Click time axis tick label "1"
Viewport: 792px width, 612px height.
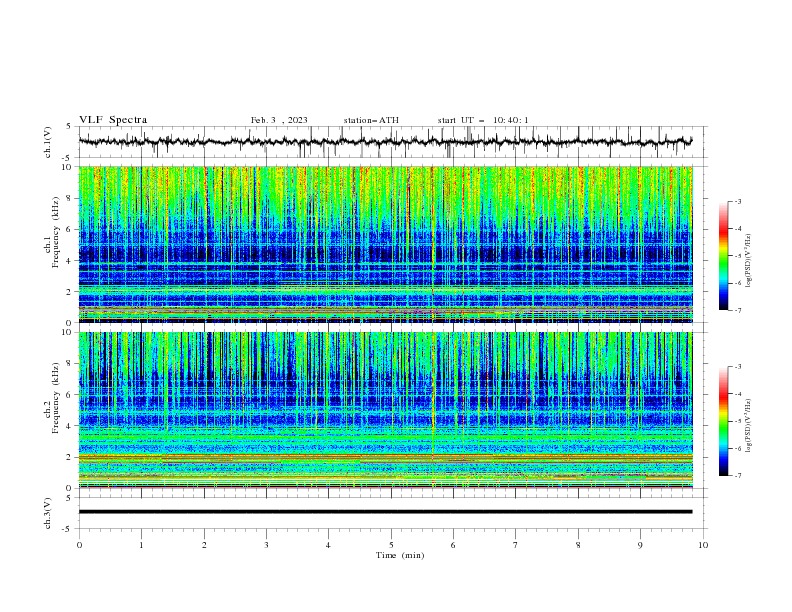pyautogui.click(x=141, y=545)
